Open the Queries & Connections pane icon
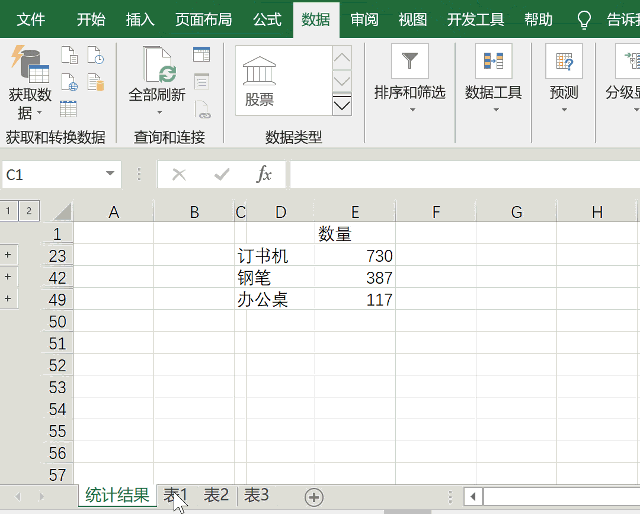 [x=202, y=55]
